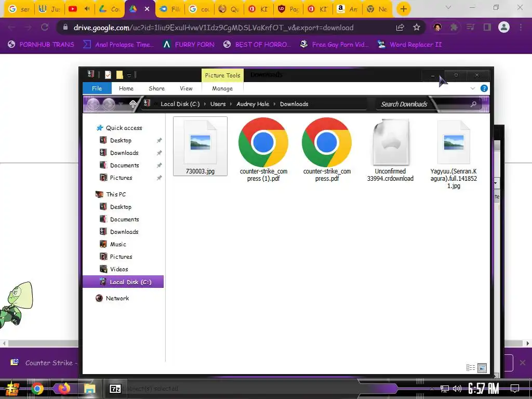The width and height of the screenshot is (532, 399).
Task: Go up one folder level with the up arrow
Action: pos(132,104)
